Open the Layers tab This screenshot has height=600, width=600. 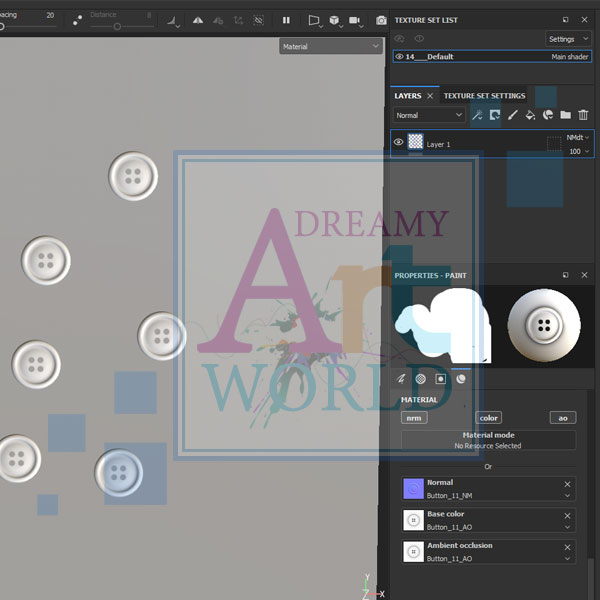point(408,96)
